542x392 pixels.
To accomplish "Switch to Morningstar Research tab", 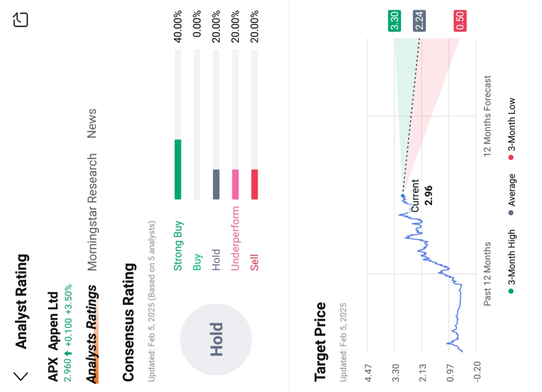I will (92, 212).
